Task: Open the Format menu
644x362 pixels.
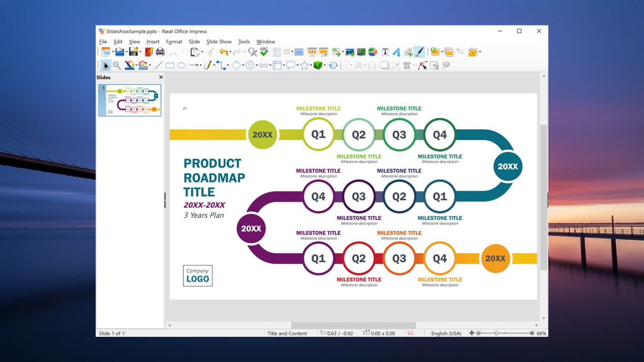Action: click(174, 41)
